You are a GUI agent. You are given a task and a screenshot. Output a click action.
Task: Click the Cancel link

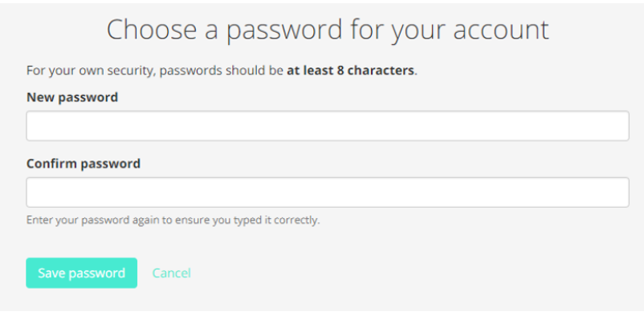pyautogui.click(x=171, y=273)
